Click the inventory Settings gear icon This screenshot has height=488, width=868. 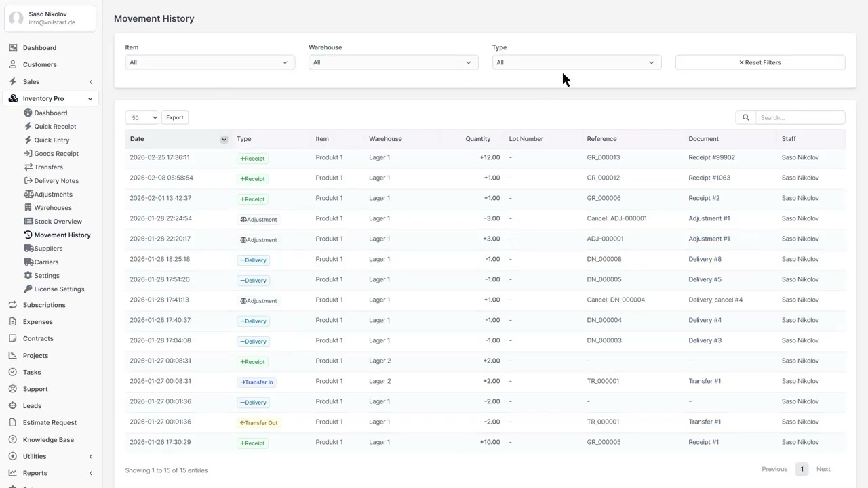[x=28, y=275]
